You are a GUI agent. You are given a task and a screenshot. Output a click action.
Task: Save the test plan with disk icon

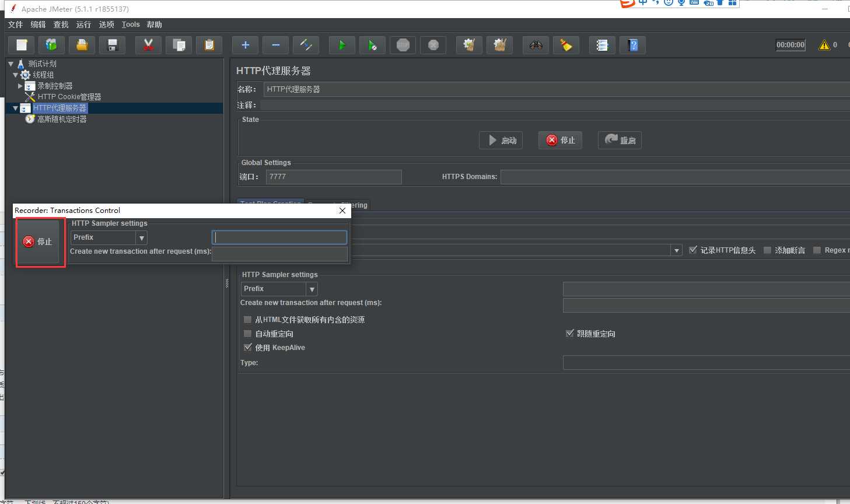coord(113,45)
